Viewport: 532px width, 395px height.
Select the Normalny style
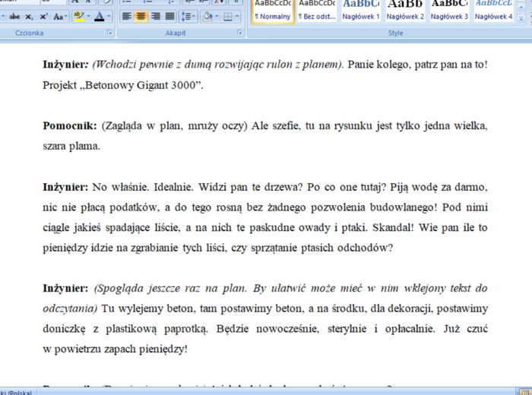tap(272, 10)
